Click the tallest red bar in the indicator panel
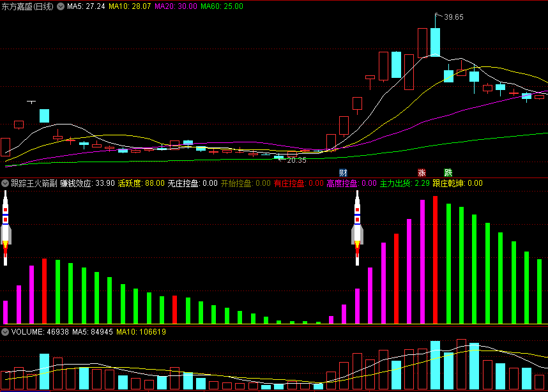 point(435,260)
